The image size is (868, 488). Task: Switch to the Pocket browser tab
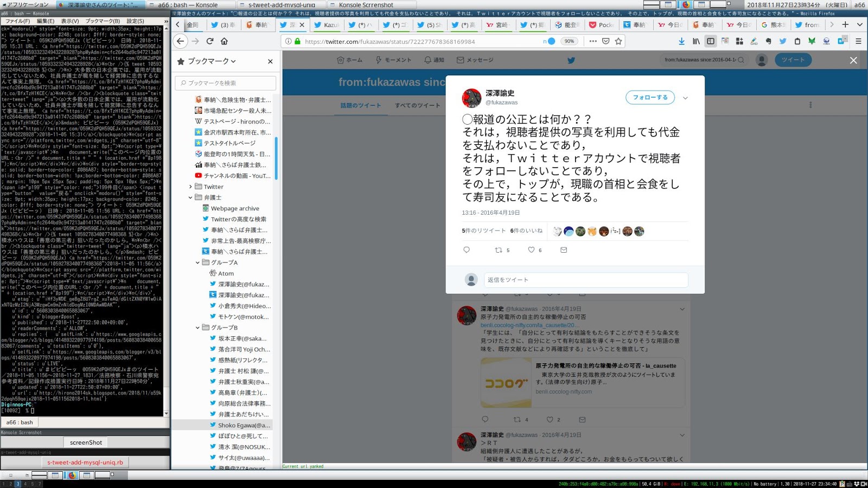coord(601,25)
